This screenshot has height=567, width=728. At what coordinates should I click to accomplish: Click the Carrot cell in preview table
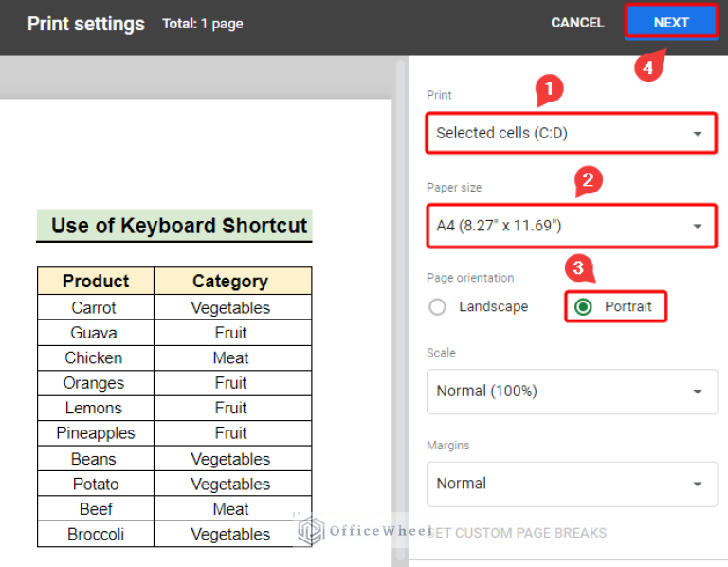coord(94,308)
